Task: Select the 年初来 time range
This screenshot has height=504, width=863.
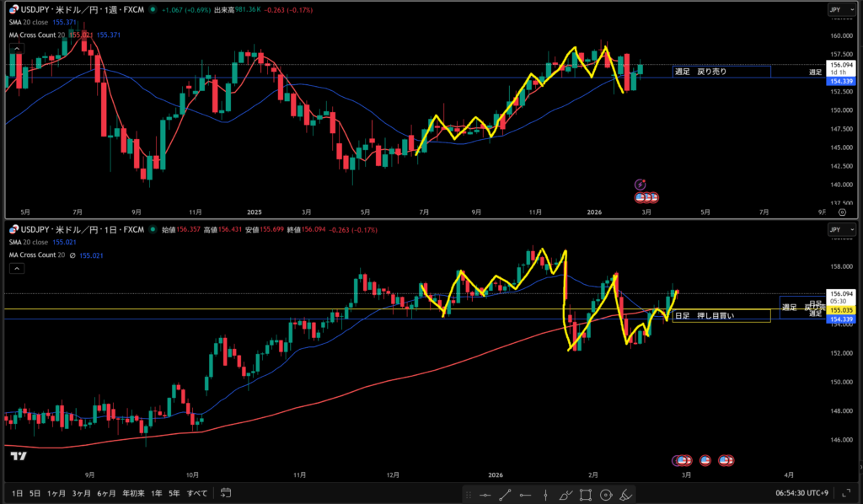Action: click(133, 493)
